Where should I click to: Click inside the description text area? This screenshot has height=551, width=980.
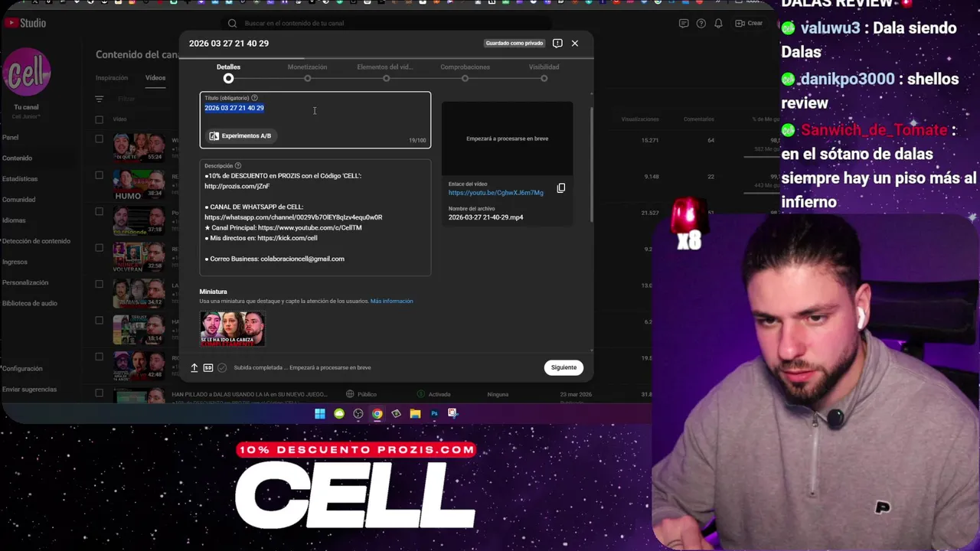[x=315, y=217]
